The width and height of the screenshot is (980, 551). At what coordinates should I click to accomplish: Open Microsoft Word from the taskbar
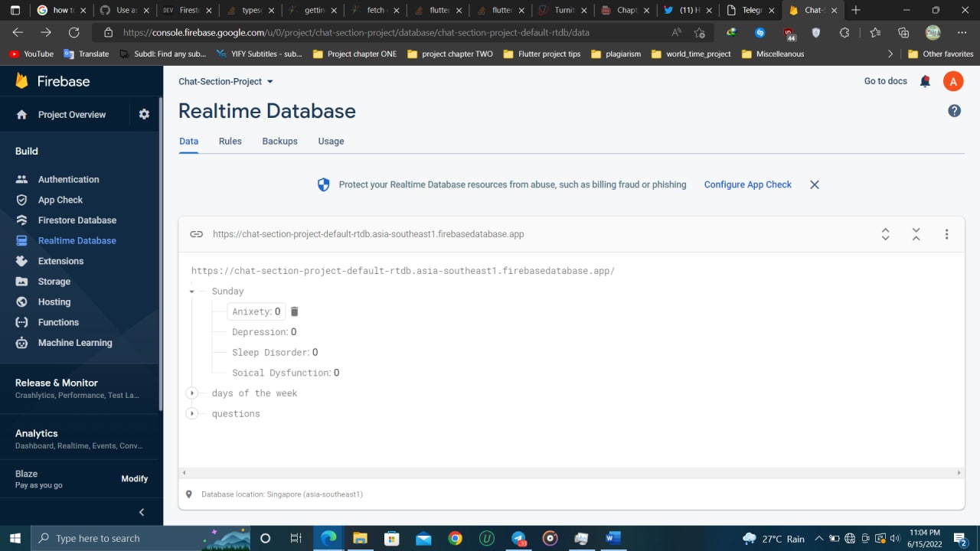pyautogui.click(x=612, y=538)
